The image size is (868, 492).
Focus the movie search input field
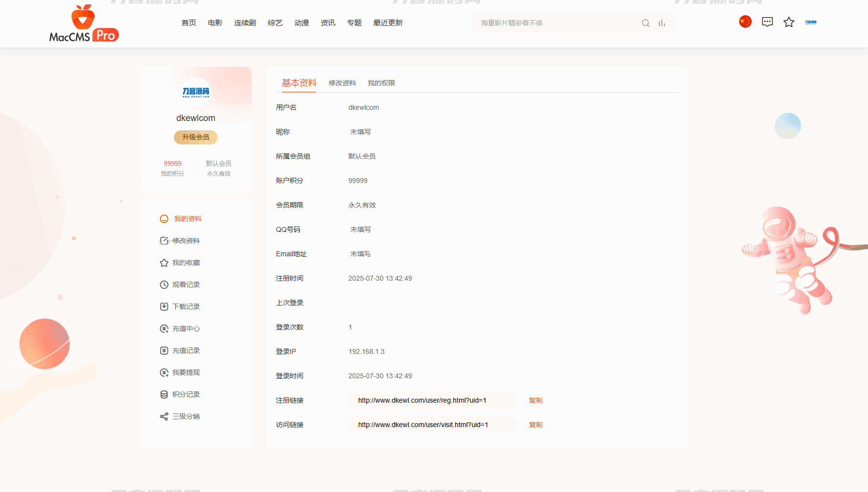pyautogui.click(x=557, y=23)
